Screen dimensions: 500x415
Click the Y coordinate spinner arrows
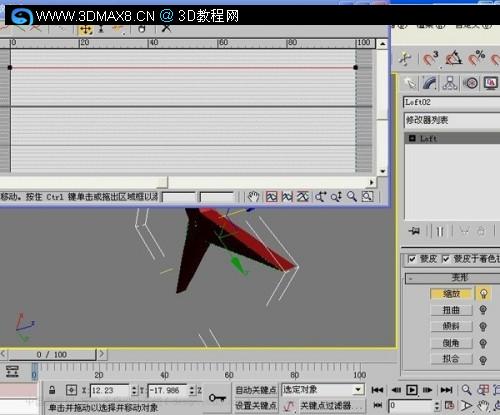192,390
